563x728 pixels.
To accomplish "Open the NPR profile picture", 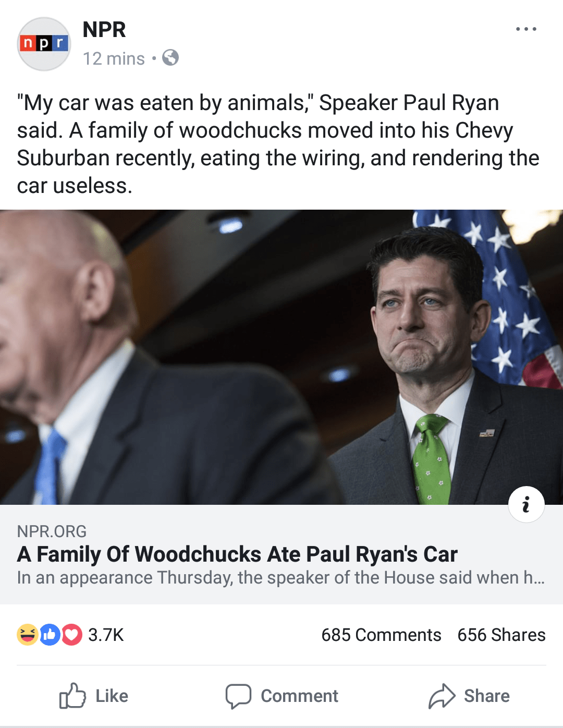I will 44,44.
